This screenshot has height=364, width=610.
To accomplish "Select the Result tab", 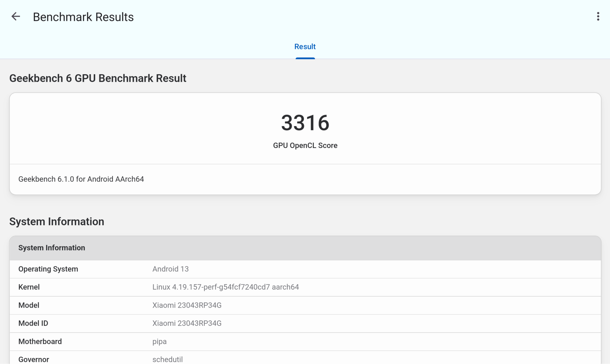I will [305, 47].
